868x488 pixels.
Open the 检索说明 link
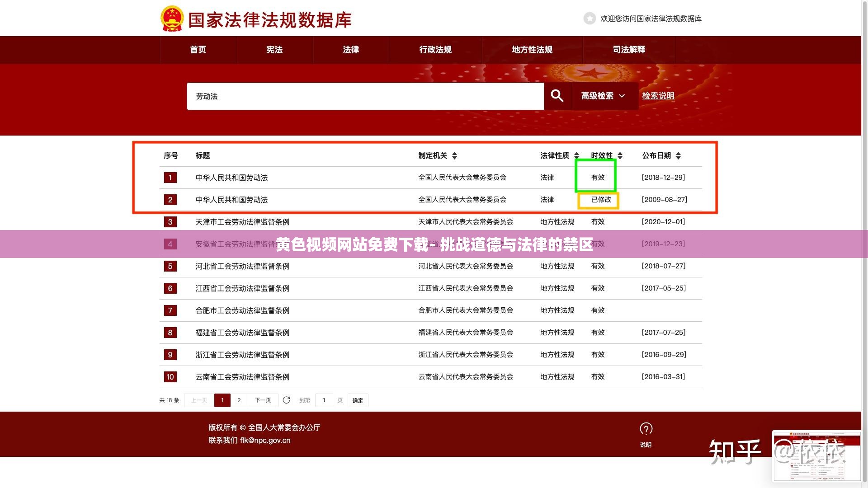tap(658, 96)
